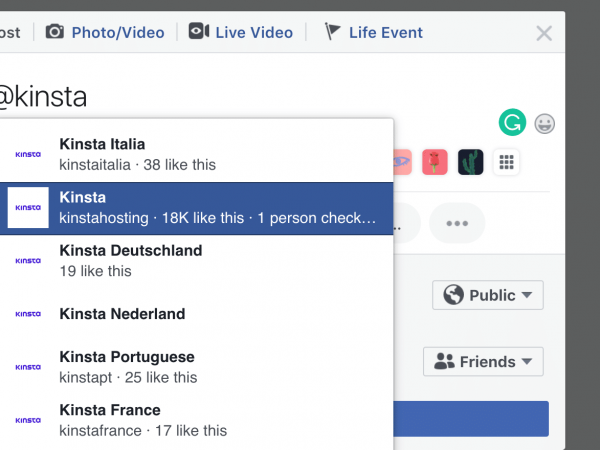Close the post composer dialog
Viewport: 600px width, 450px height.
pos(544,33)
